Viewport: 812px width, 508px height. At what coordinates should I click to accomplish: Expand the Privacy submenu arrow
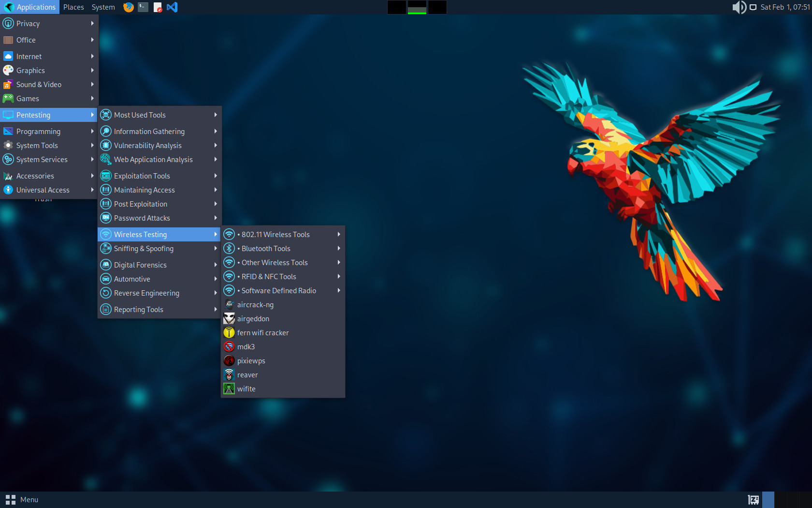click(x=92, y=24)
